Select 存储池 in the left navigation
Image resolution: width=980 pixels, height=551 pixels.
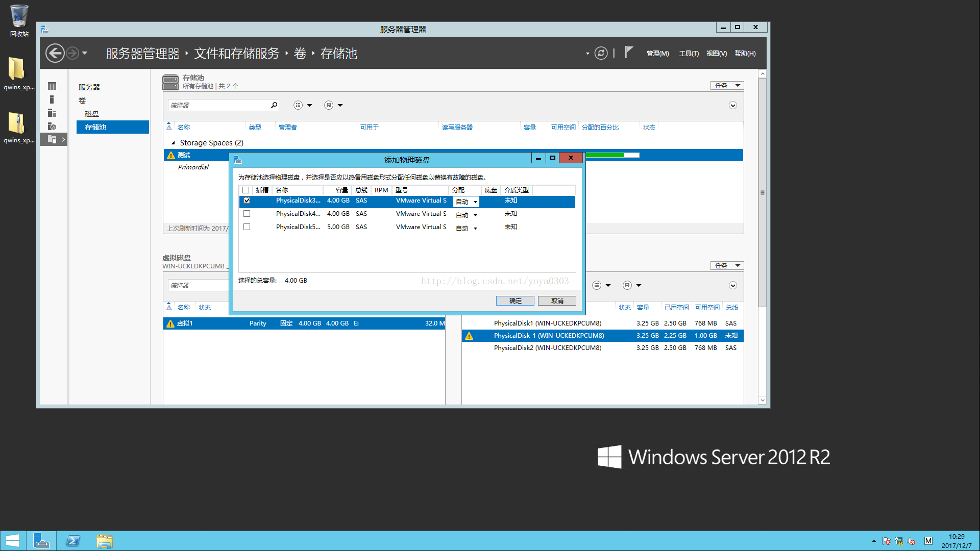(113, 127)
